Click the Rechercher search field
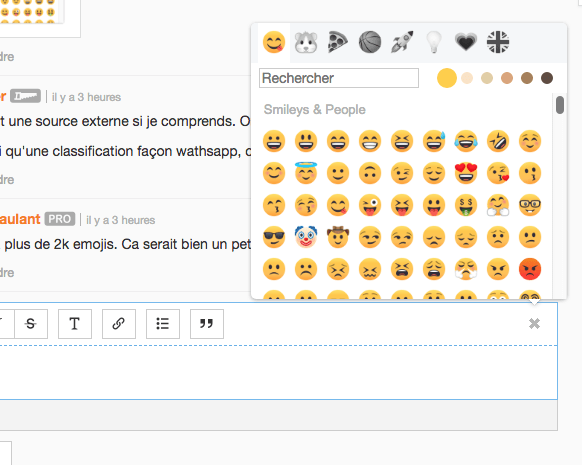Image resolution: width=582 pixels, height=465 pixels. [339, 78]
